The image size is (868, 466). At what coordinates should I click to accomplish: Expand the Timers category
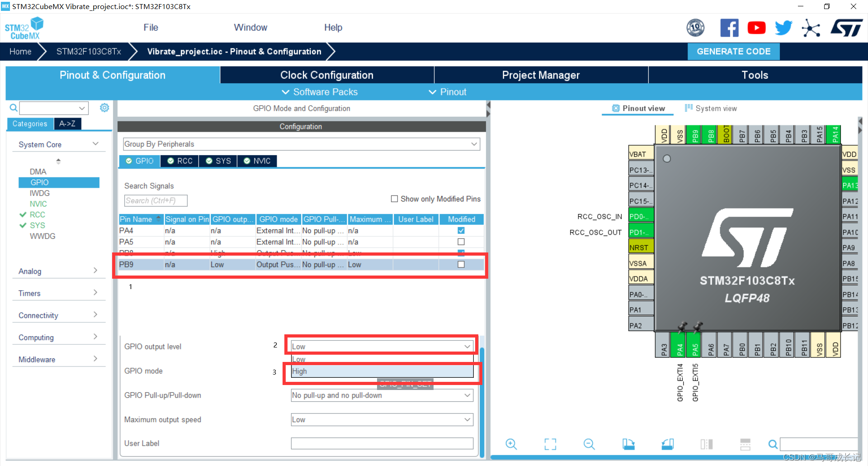[58, 293]
